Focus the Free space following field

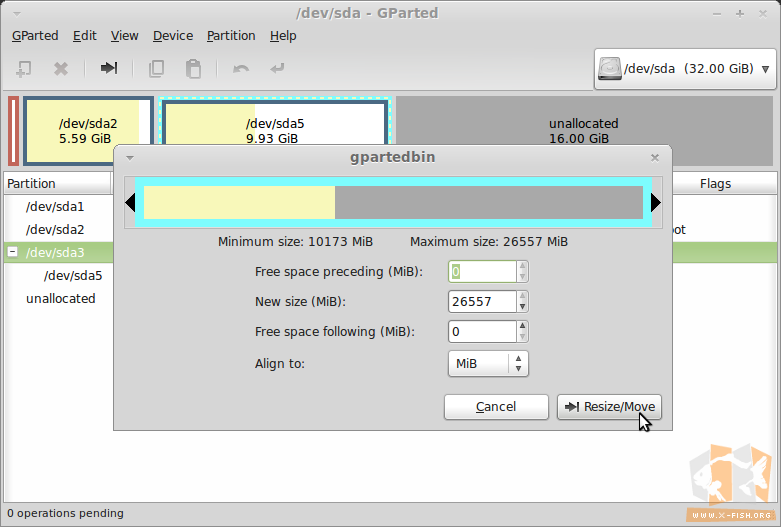click(x=482, y=331)
